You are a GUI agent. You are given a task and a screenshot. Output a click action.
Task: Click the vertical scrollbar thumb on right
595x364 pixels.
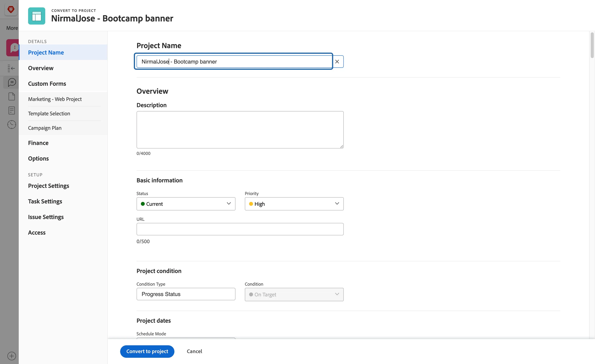pyautogui.click(x=592, y=45)
